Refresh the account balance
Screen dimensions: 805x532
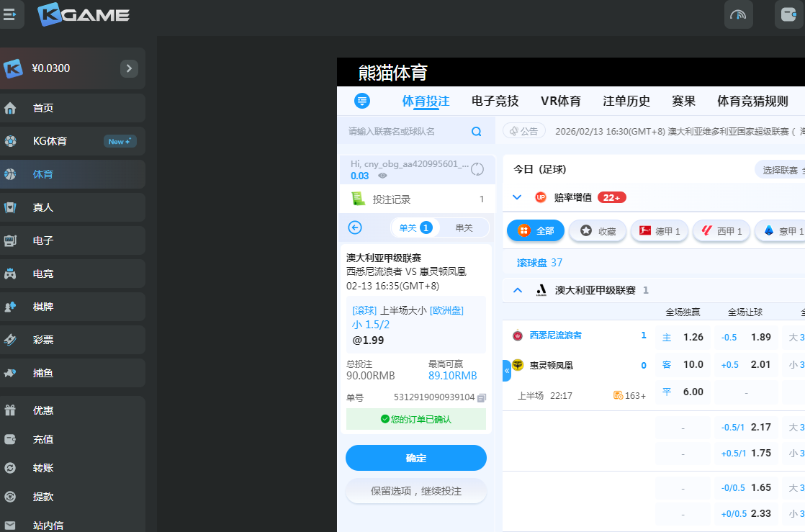coord(477,169)
